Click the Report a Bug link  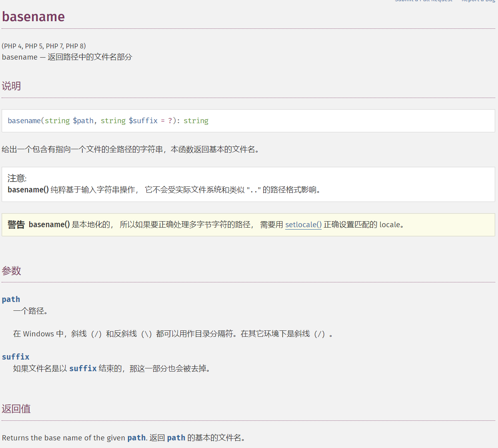coord(478,1)
